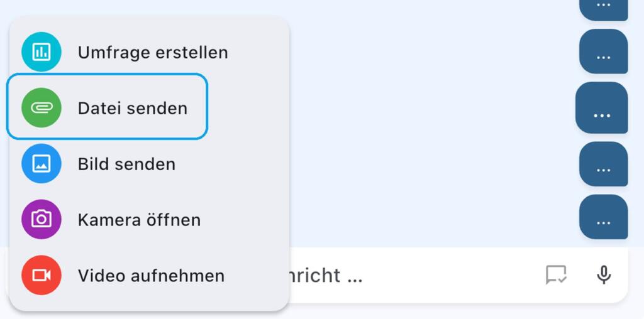Image resolution: width=644 pixels, height=319 pixels.
Task: Click the purple camera icon
Action: (42, 219)
